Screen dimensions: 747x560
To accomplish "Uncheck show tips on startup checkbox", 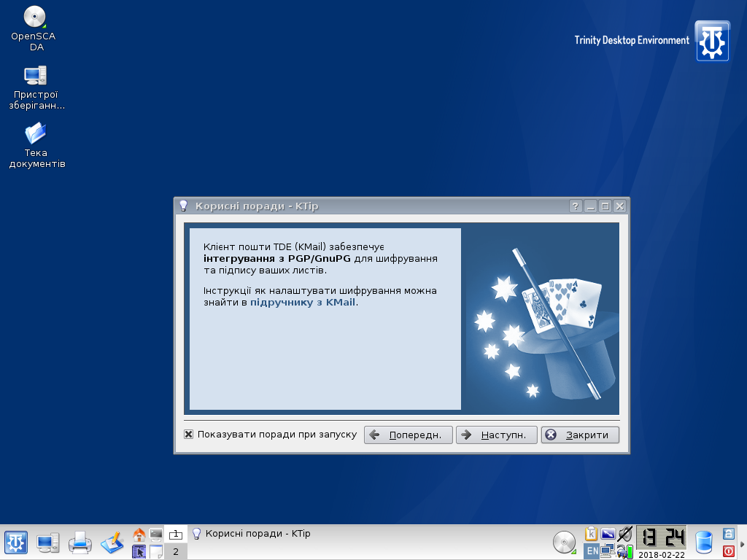I will pos(189,435).
